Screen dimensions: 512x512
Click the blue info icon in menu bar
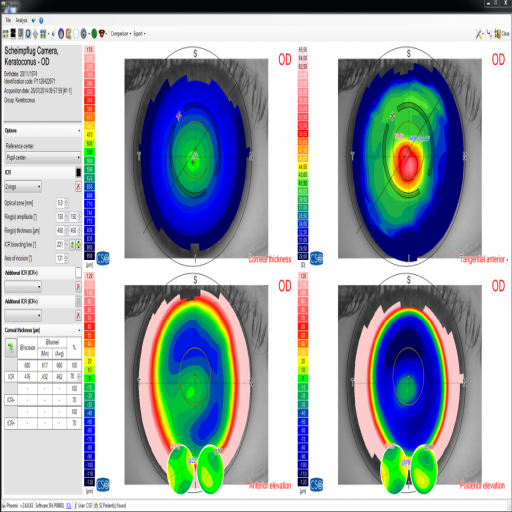[x=41, y=21]
